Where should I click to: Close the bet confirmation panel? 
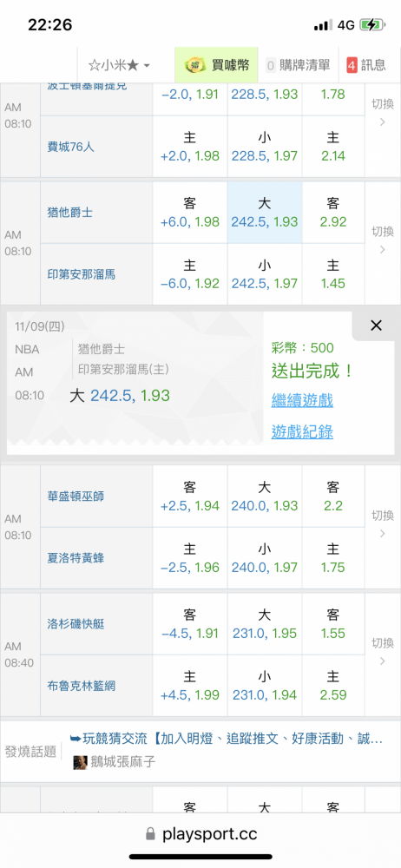(x=376, y=325)
